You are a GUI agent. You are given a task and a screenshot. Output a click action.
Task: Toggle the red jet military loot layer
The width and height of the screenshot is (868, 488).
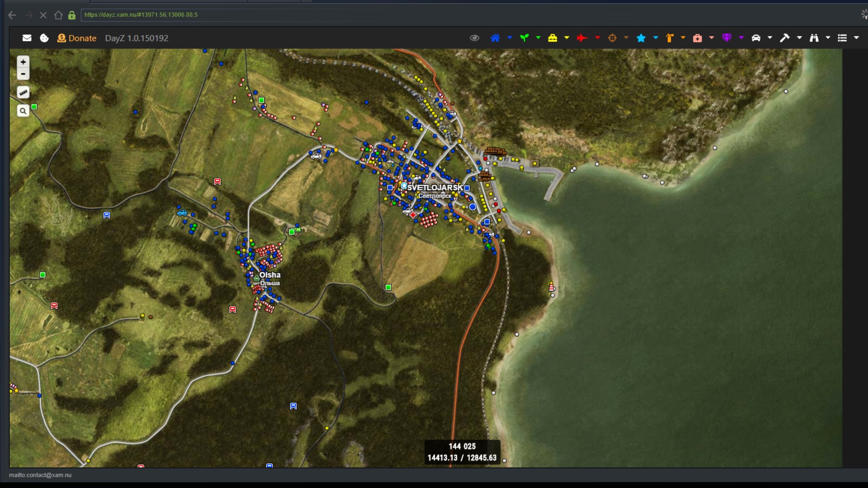pyautogui.click(x=582, y=38)
